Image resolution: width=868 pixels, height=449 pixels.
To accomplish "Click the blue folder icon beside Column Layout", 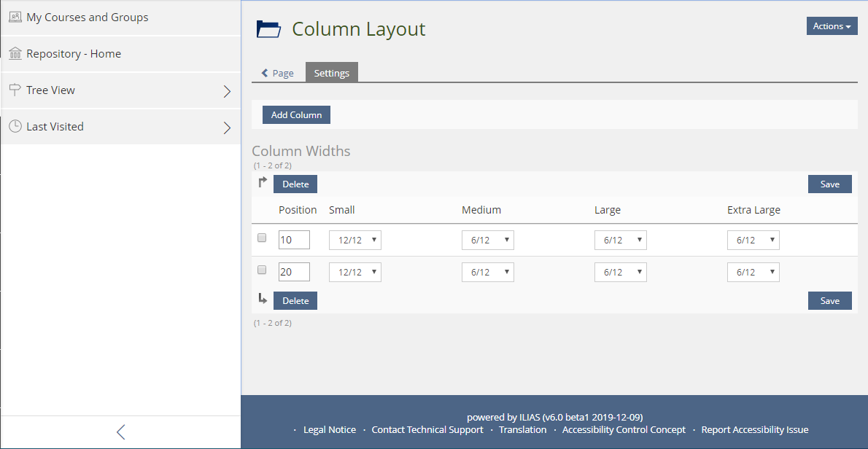I will click(268, 29).
